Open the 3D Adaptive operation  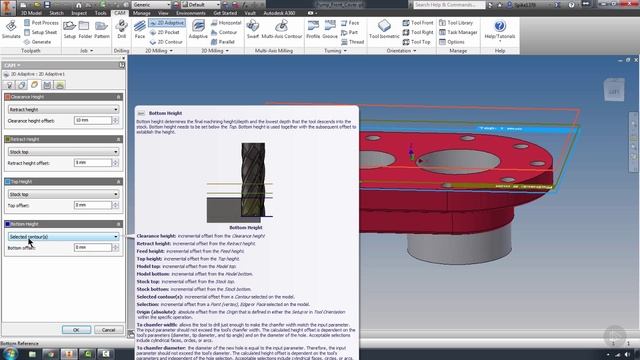(x=198, y=29)
